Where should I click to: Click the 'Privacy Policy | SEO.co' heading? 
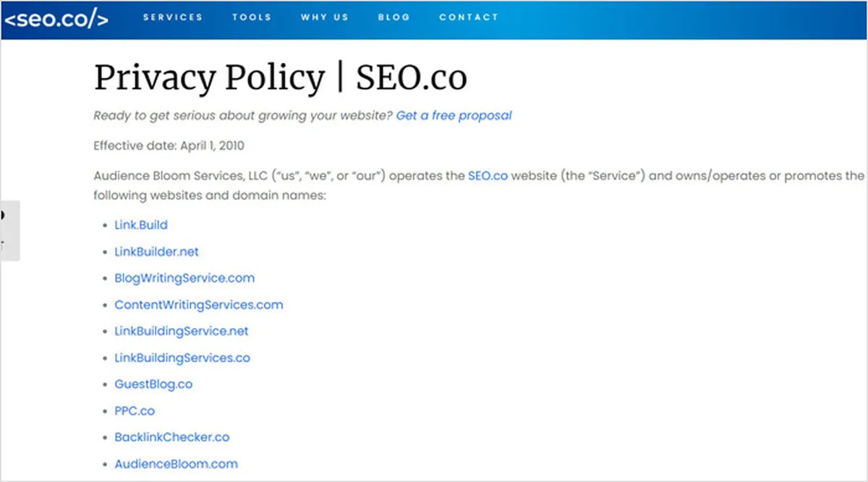pyautogui.click(x=281, y=78)
